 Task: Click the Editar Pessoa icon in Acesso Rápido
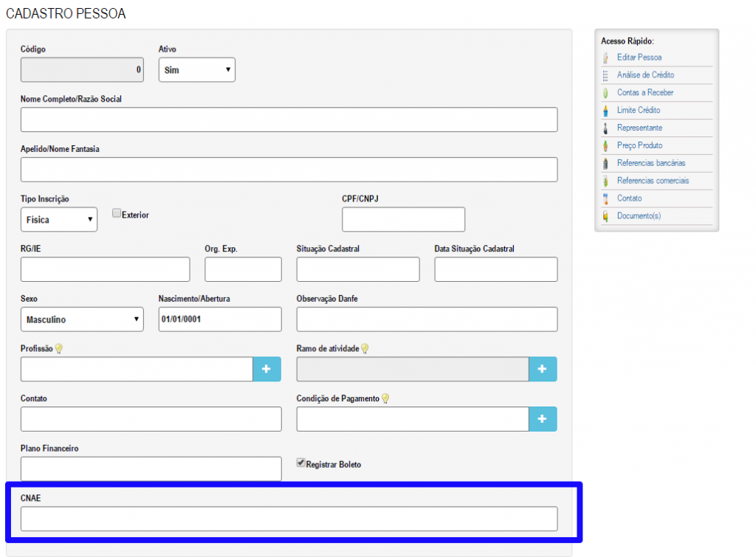[x=605, y=58]
